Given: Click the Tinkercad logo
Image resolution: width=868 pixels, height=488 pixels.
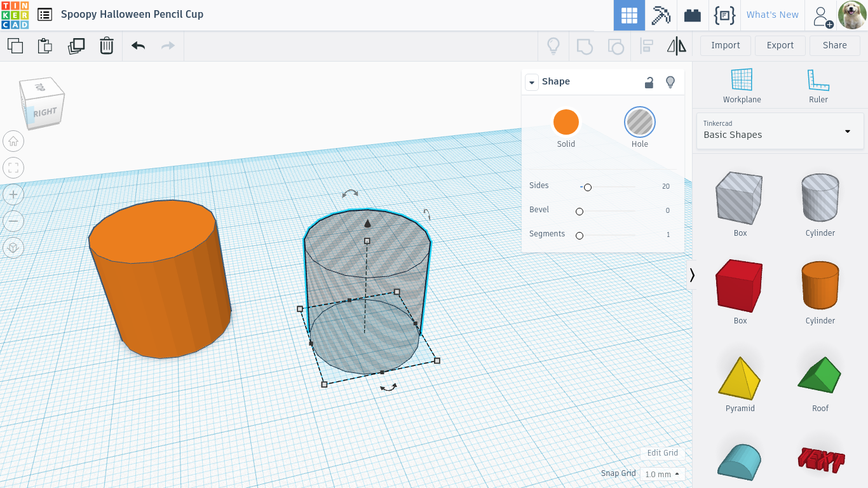Looking at the screenshot, I should pos(15,15).
